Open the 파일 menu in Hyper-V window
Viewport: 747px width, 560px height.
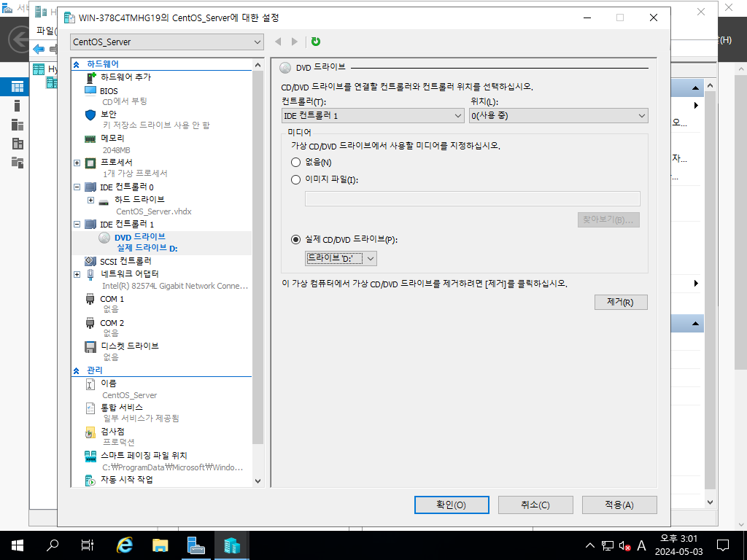(x=46, y=31)
